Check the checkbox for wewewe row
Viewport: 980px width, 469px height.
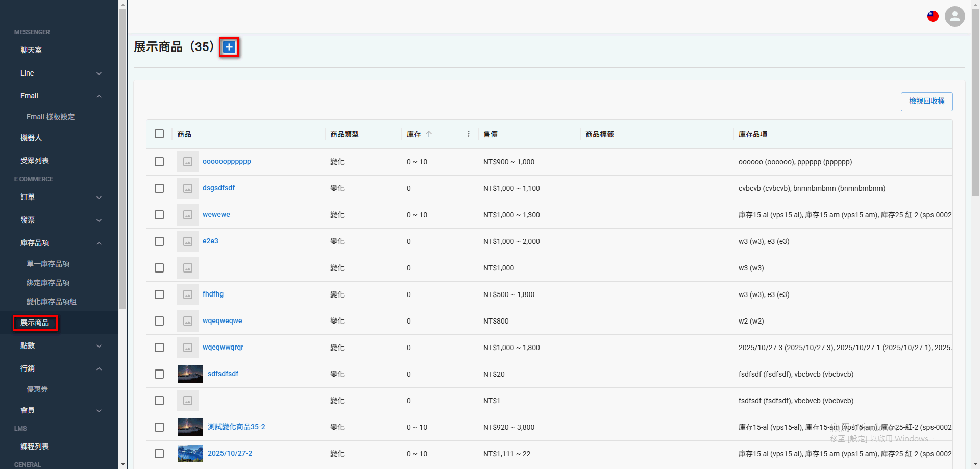(159, 215)
